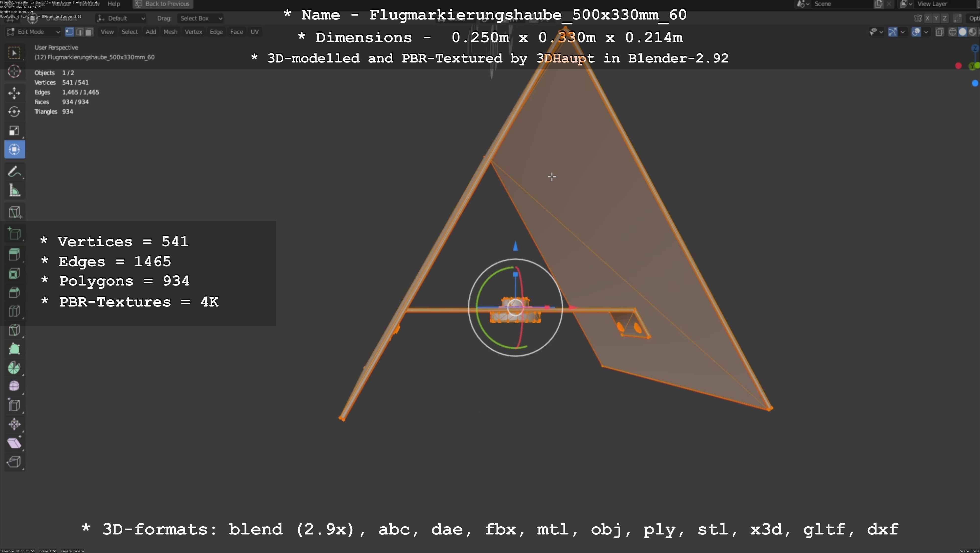Click the Back to Previous button
This screenshot has height=553, width=980.
pos(163,4)
